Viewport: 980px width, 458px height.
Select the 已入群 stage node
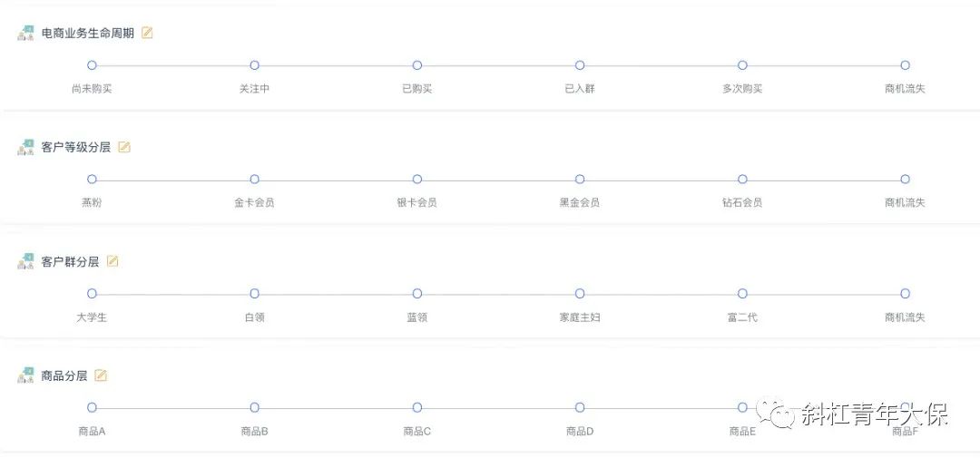coord(580,65)
